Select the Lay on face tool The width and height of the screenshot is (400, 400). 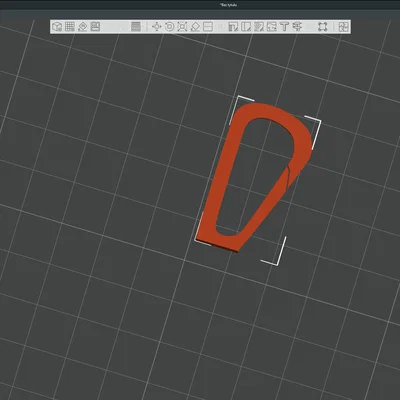[x=195, y=27]
